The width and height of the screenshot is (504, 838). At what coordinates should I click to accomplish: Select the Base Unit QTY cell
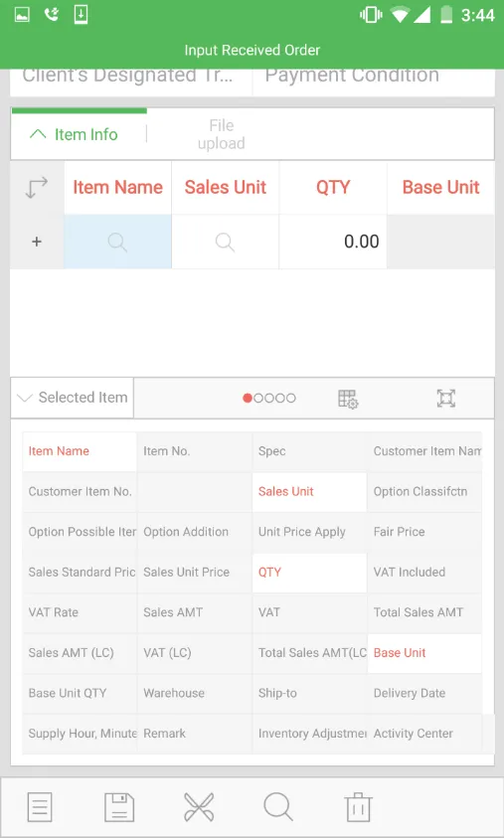click(x=80, y=694)
